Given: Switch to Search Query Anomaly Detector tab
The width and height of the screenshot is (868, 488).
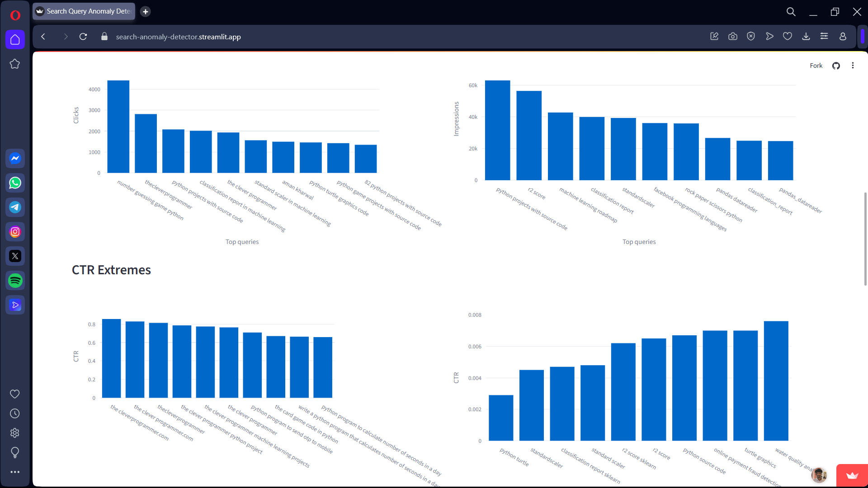Looking at the screenshot, I should (84, 11).
